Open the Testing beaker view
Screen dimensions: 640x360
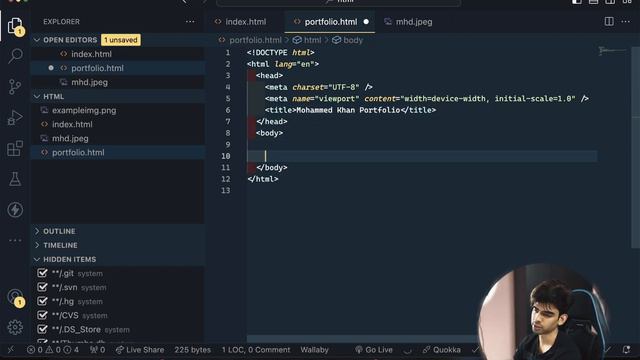click(x=15, y=179)
